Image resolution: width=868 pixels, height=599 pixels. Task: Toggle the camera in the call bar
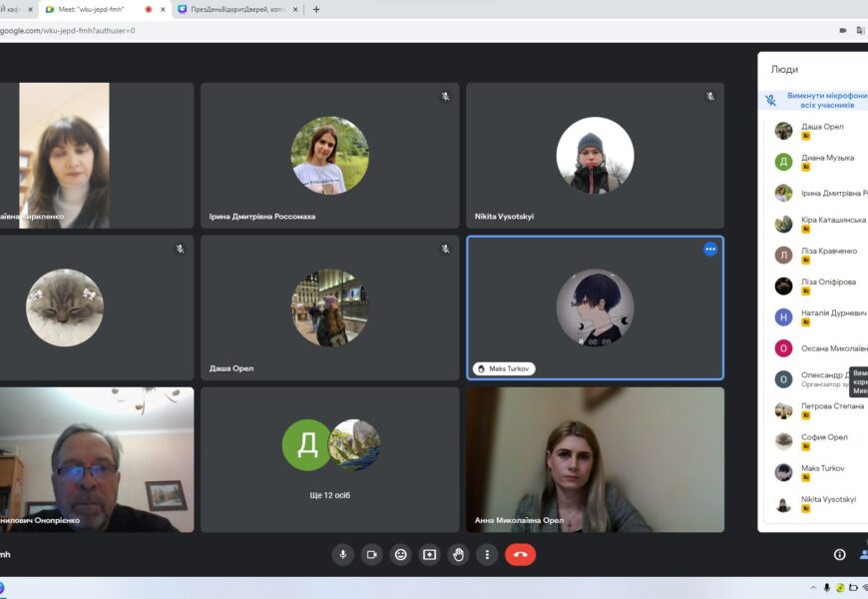click(372, 554)
